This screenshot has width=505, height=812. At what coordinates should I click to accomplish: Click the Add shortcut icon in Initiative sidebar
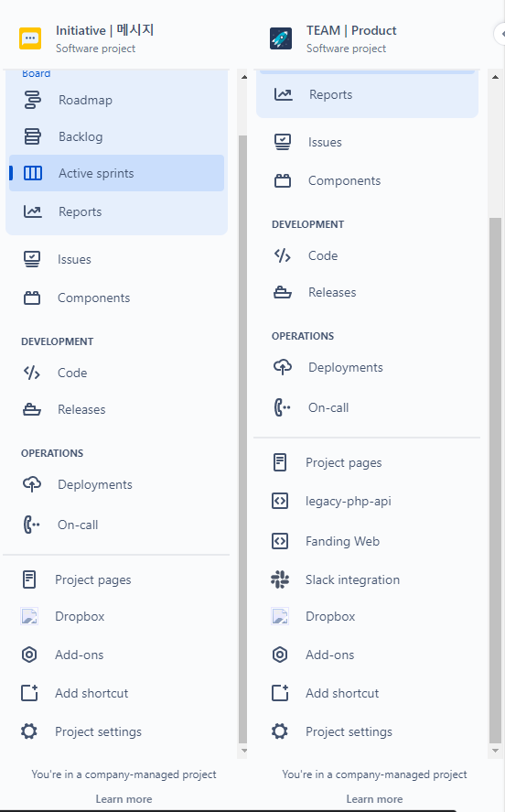[29, 693]
